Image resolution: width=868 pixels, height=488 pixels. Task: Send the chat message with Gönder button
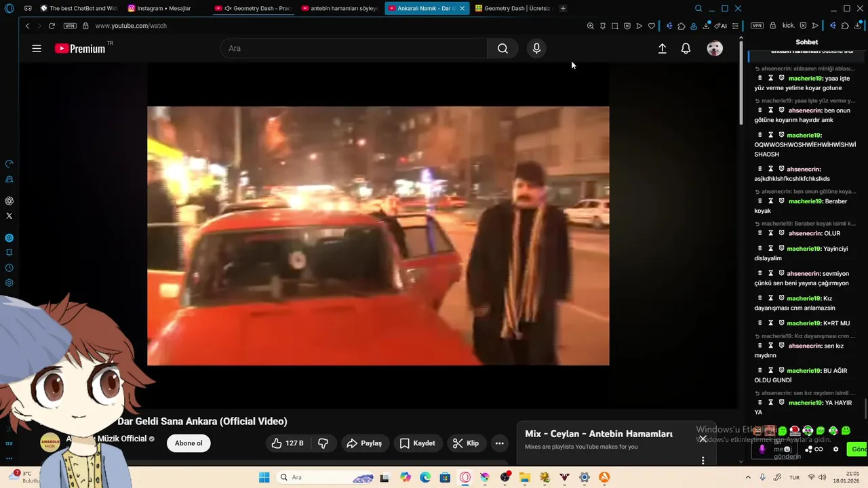point(859,449)
